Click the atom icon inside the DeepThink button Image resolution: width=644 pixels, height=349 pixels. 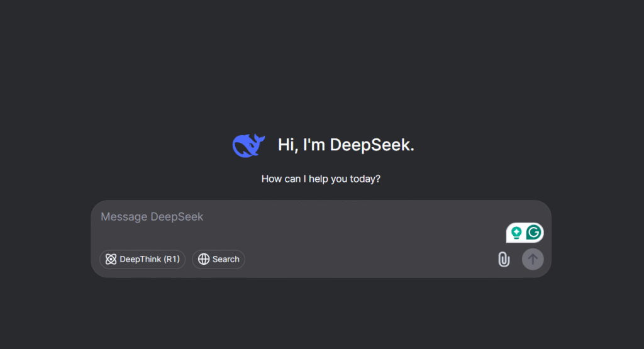[111, 259]
